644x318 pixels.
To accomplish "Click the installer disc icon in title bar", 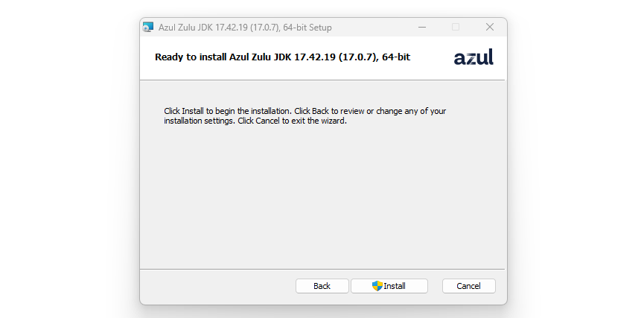I will [x=148, y=28].
